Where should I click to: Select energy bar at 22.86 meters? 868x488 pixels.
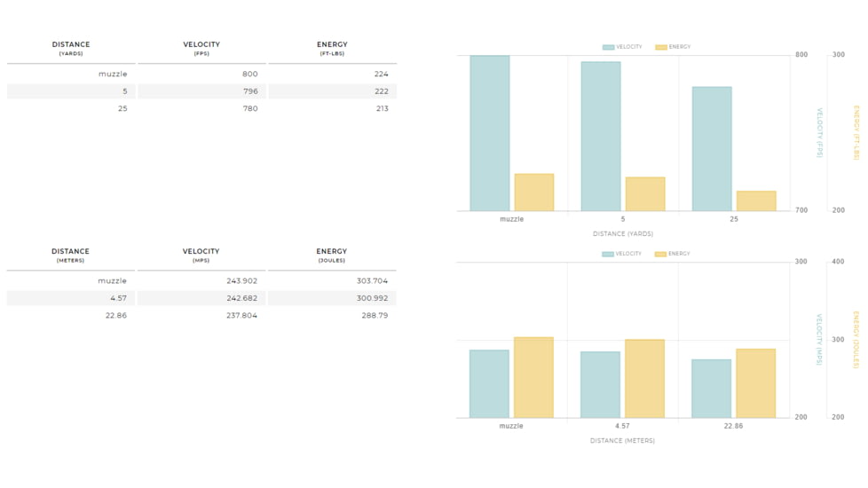coord(755,382)
